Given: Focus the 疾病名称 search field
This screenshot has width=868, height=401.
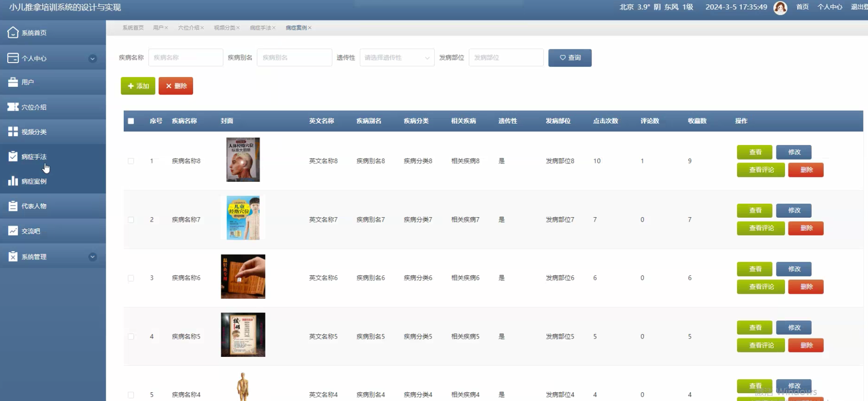Looking at the screenshot, I should tap(186, 58).
